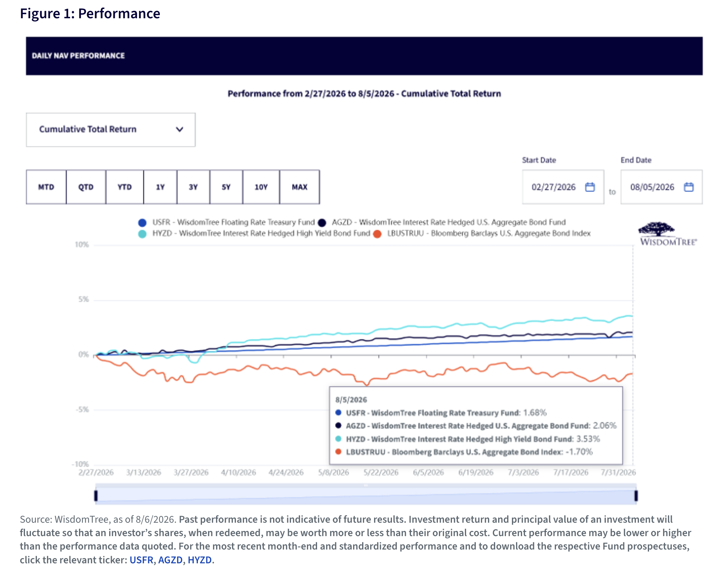The image size is (728, 573).
Task: Open the USFR ticker link in the source note
Action: [142, 560]
